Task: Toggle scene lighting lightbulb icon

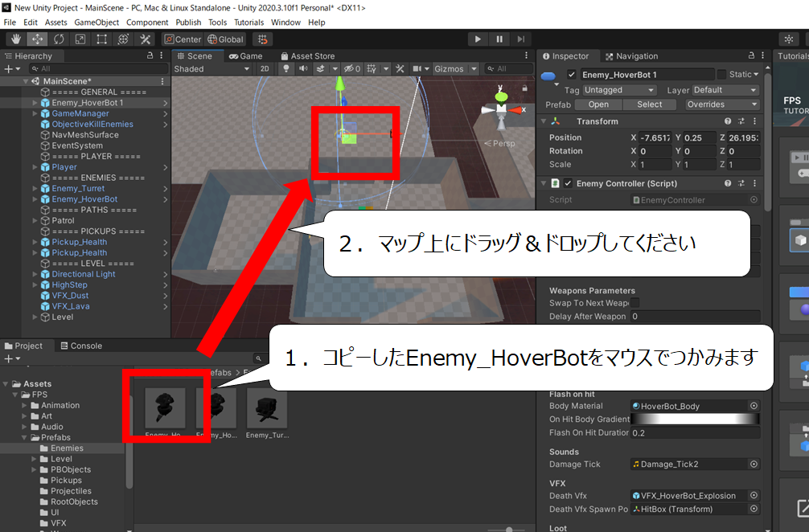Action: [x=285, y=68]
